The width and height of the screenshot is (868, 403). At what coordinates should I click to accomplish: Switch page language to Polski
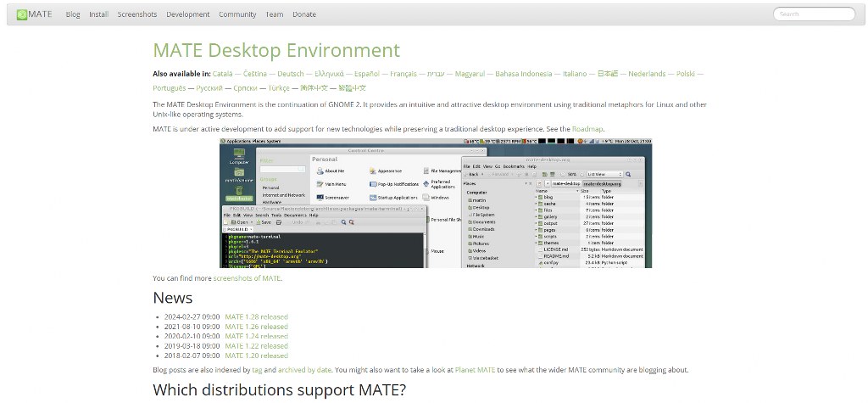[x=685, y=74]
